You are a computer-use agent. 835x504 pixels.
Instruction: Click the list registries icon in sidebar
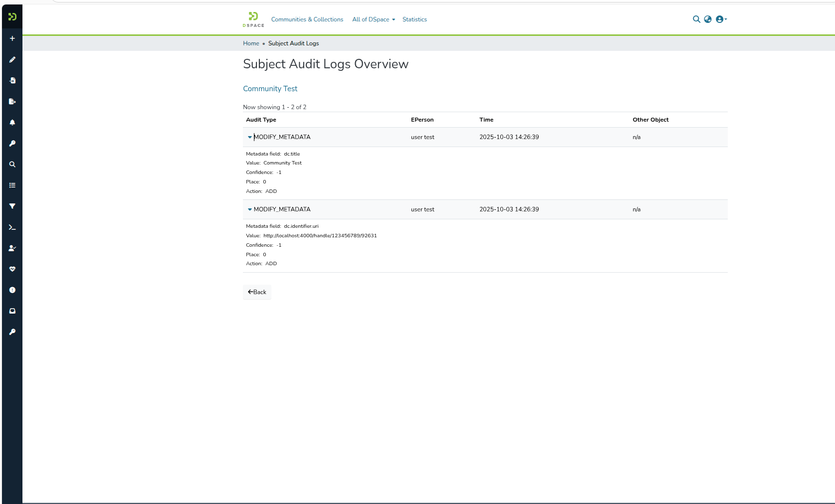pyautogui.click(x=12, y=185)
